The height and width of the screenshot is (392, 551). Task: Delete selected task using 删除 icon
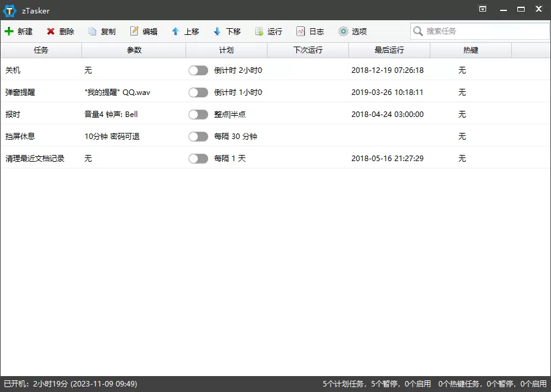point(60,31)
